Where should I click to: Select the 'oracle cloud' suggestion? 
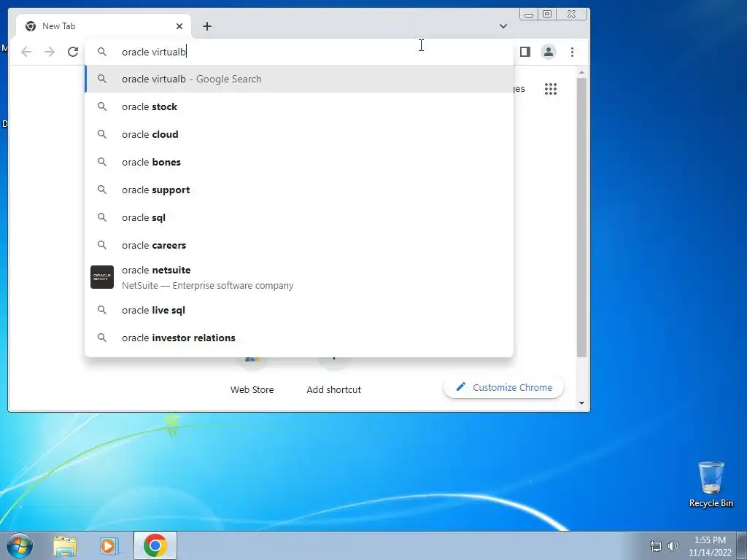(x=299, y=134)
